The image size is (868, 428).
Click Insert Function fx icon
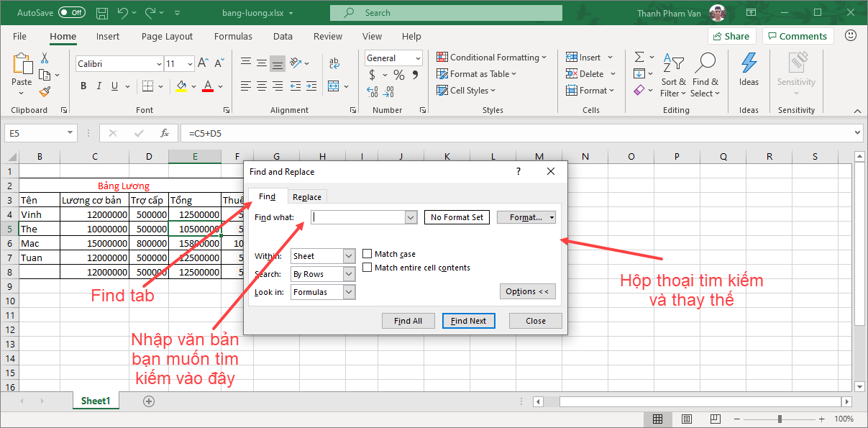[x=165, y=133]
